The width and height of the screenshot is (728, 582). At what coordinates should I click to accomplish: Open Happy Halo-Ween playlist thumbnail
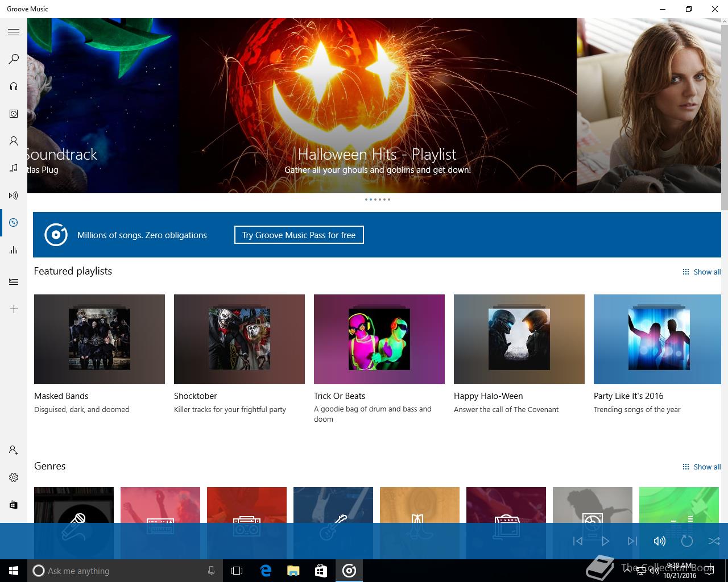click(x=519, y=339)
